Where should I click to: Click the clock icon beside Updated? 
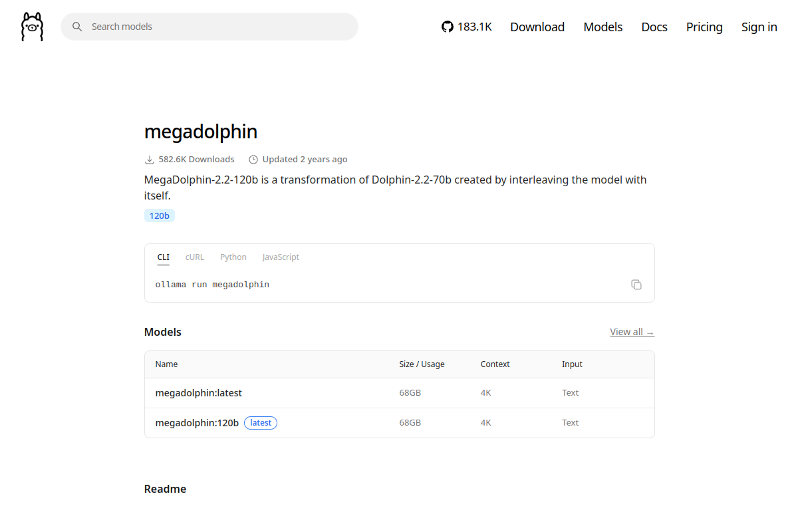click(253, 160)
